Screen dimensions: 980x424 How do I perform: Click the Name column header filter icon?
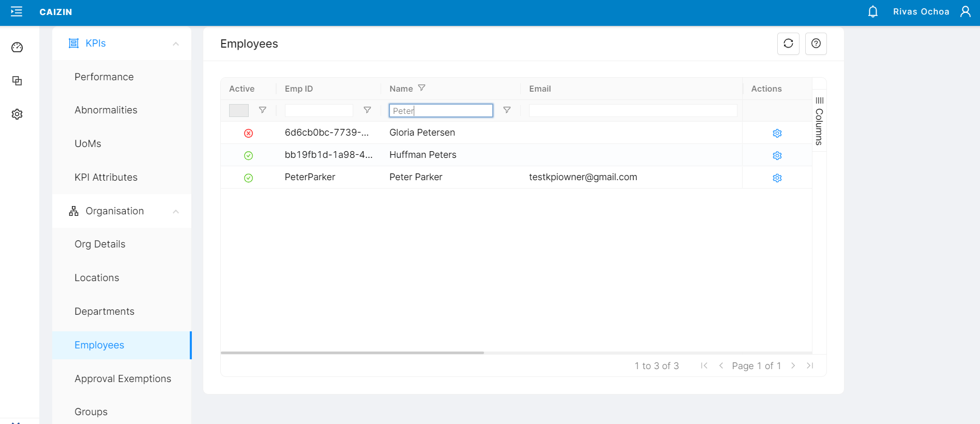421,88
